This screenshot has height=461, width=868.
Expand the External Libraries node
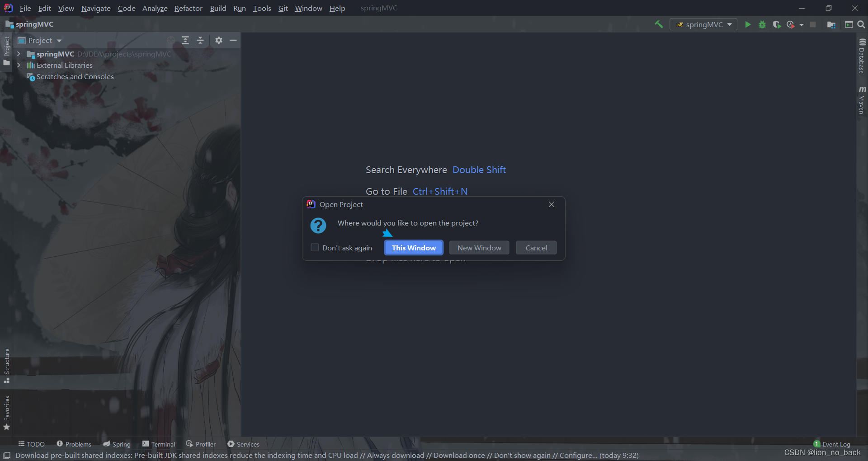19,65
